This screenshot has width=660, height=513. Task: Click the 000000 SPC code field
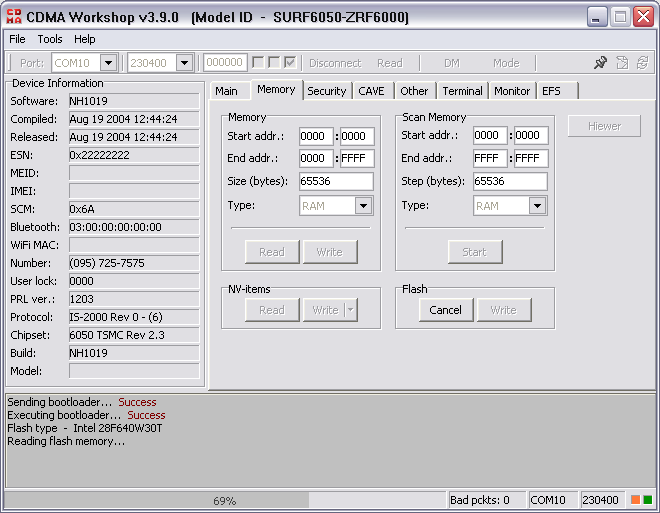(225, 63)
